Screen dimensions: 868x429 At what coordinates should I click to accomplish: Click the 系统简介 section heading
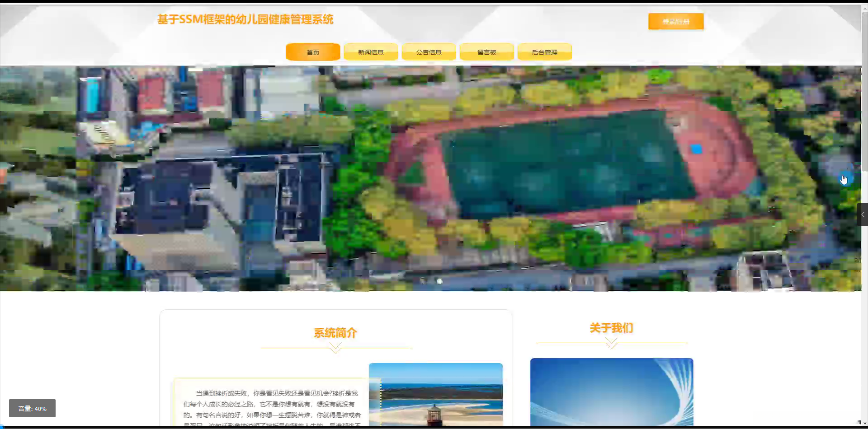[335, 333]
